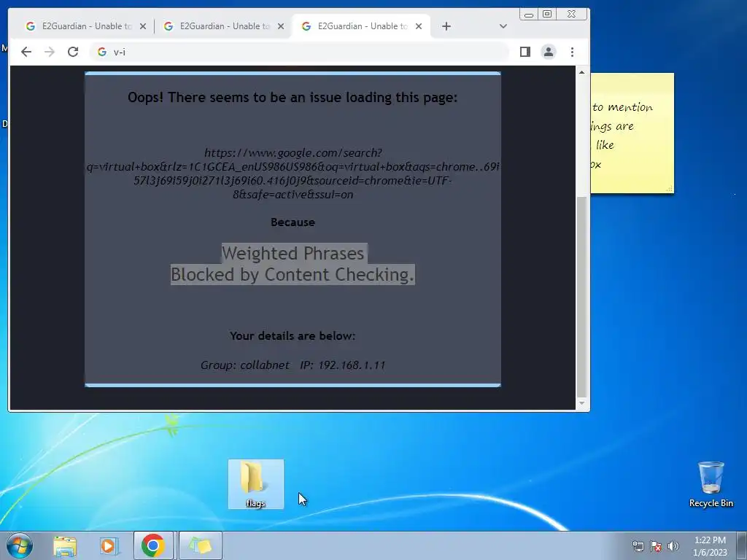Click the IP: 192.168.1.11 text
This screenshot has height=560, width=747.
343,365
